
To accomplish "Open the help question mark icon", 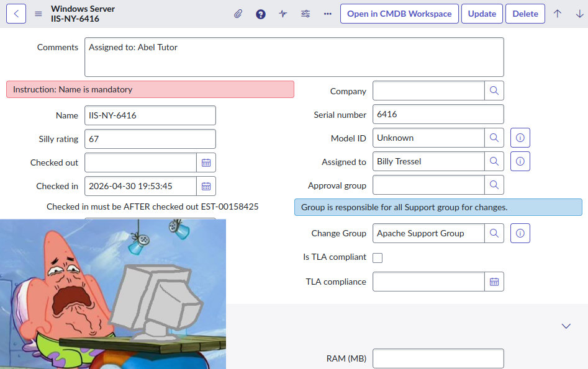I will 261,14.
